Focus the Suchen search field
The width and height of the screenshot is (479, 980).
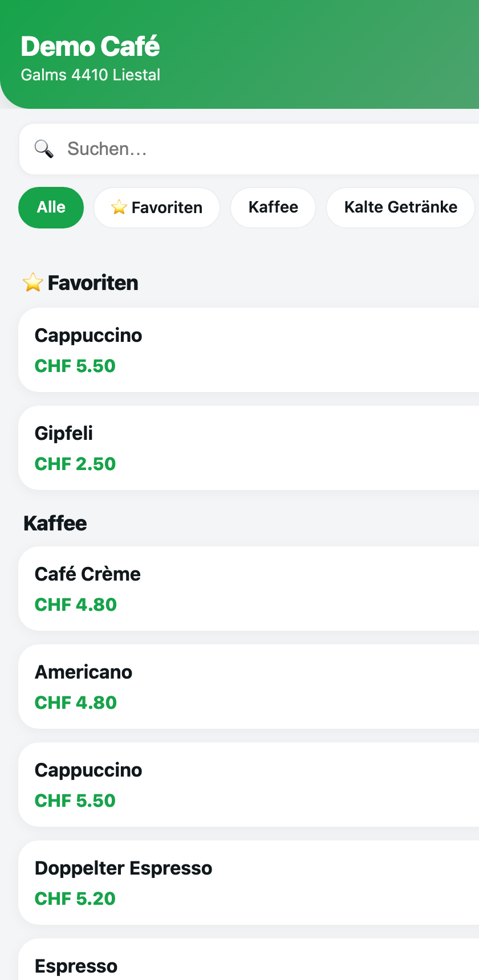pyautogui.click(x=249, y=149)
